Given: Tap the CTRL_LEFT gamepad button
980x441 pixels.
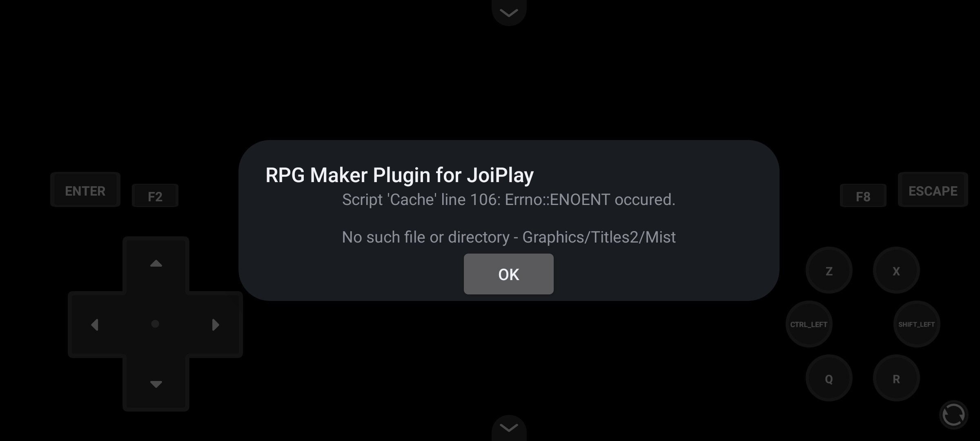Looking at the screenshot, I should pyautogui.click(x=809, y=324).
